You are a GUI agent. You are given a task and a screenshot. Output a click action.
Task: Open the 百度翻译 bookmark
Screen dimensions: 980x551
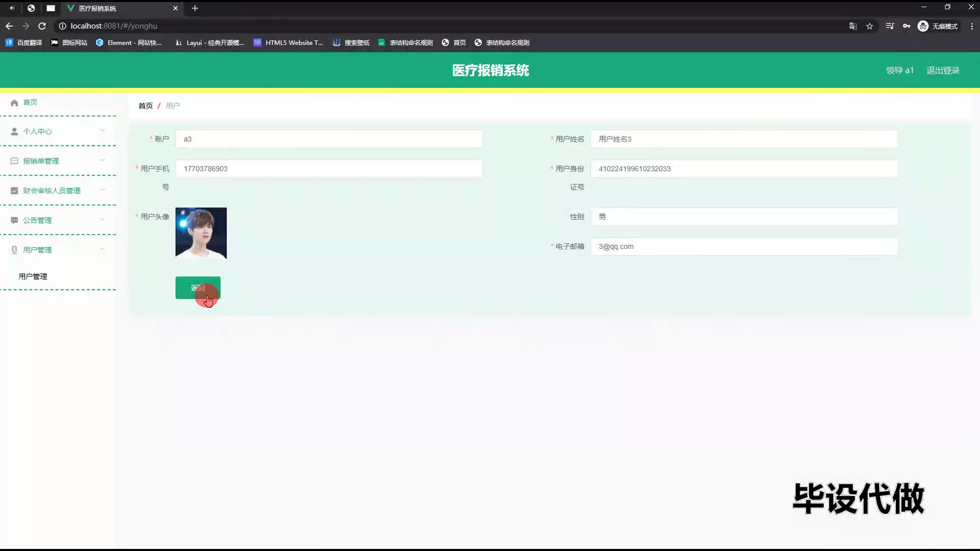[x=23, y=43]
